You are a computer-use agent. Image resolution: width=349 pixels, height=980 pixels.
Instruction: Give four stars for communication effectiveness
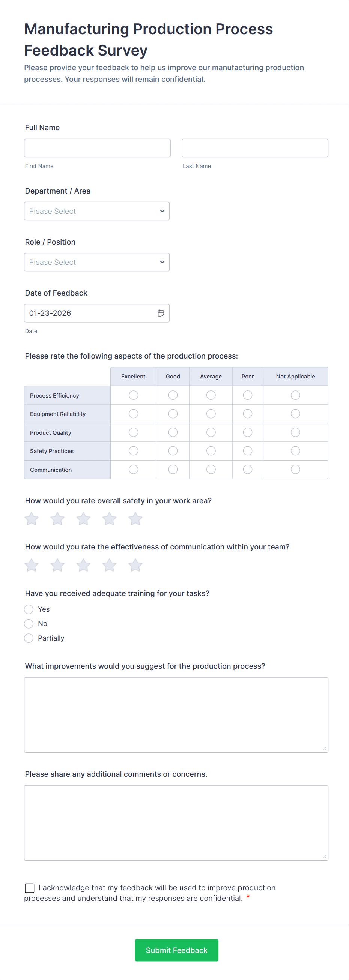[109, 565]
